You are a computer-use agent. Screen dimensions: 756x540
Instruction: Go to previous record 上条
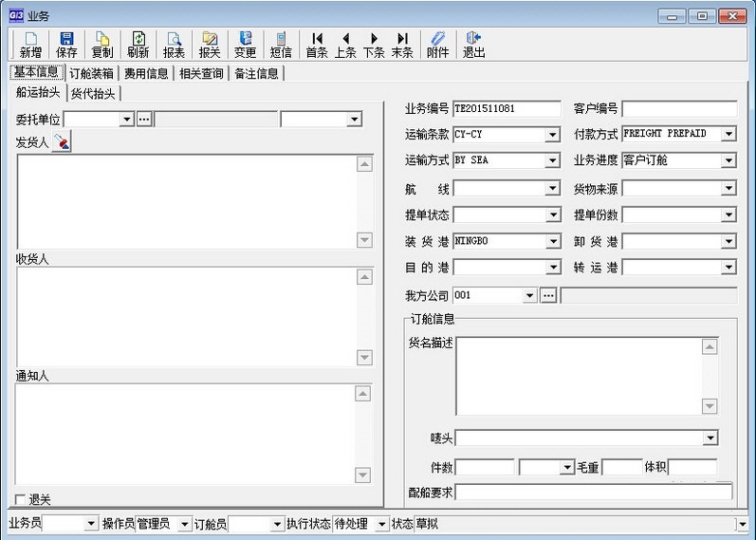click(x=345, y=45)
